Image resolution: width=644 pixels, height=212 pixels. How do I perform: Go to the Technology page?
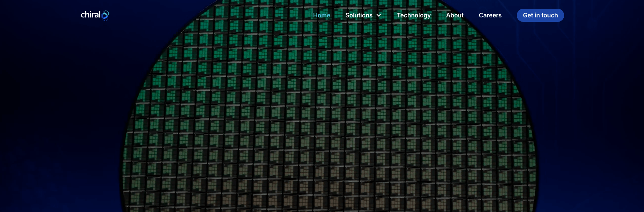coord(413,15)
